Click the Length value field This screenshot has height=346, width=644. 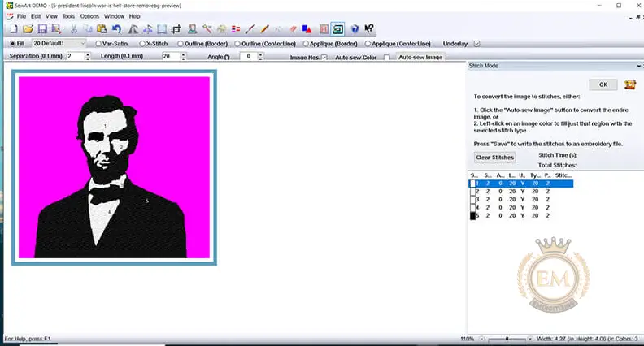tap(171, 56)
